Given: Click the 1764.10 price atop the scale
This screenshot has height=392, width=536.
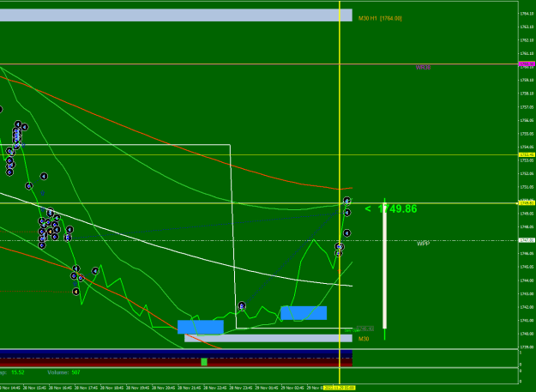Looking at the screenshot, I should coord(527,14).
